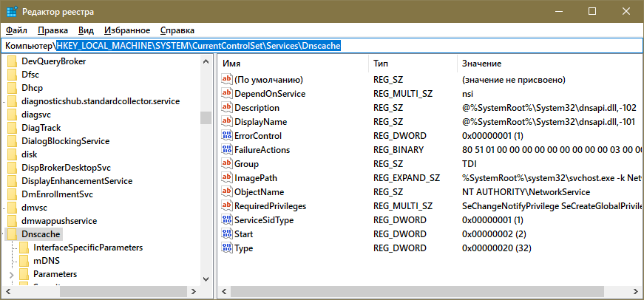Select the ServiceSidType value row

[264, 220]
